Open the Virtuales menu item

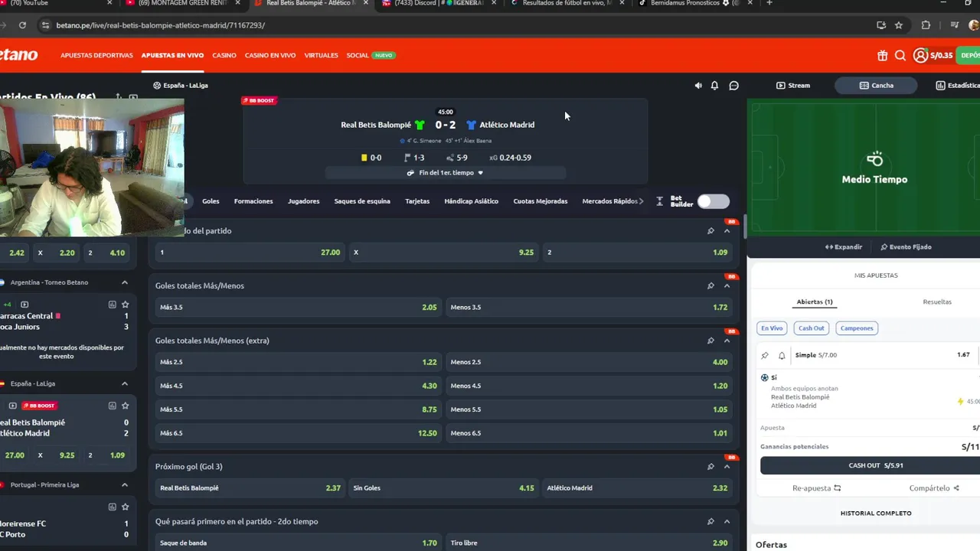[321, 55]
